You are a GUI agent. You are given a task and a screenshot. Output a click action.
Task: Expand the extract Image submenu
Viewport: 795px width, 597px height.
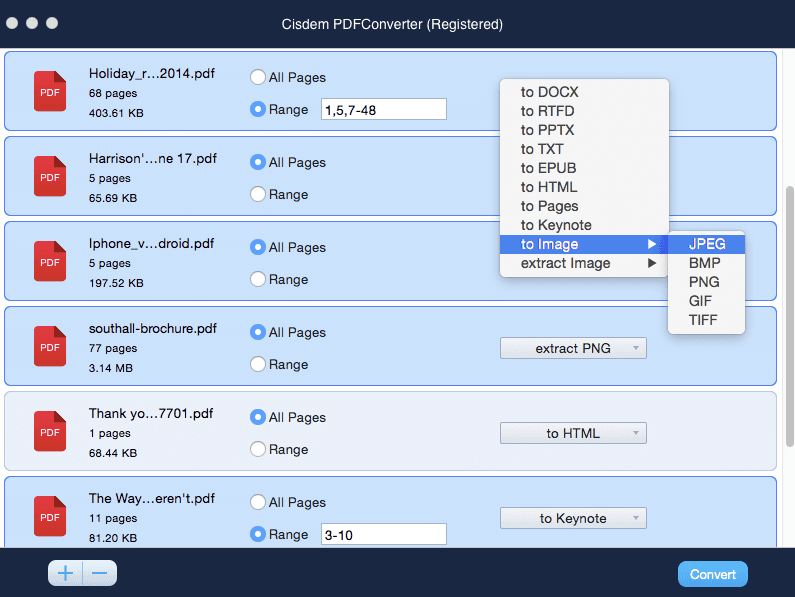[584, 263]
